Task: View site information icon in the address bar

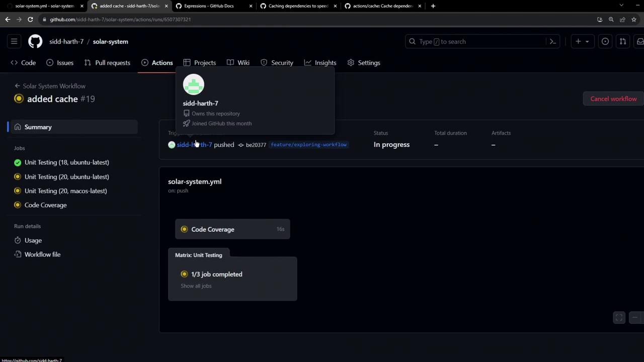Action: (44, 20)
